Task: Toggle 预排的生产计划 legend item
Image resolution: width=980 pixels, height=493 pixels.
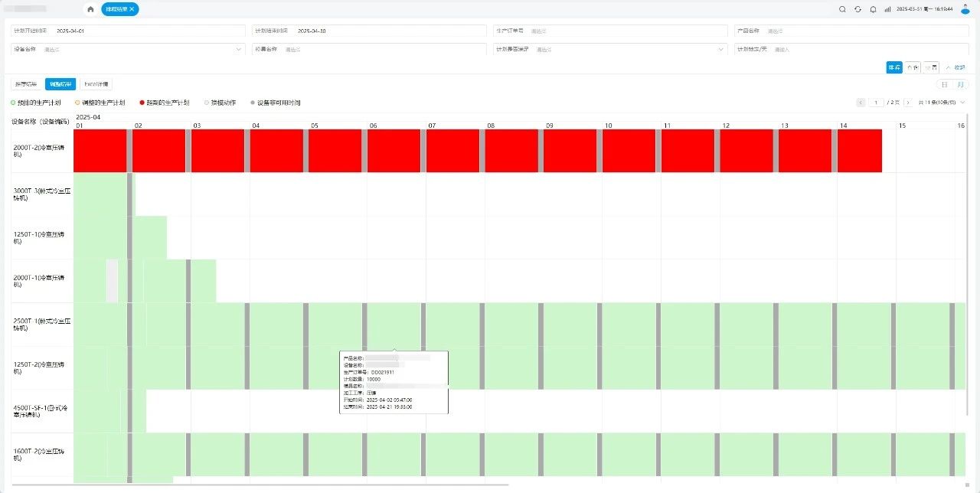Action: [x=35, y=103]
